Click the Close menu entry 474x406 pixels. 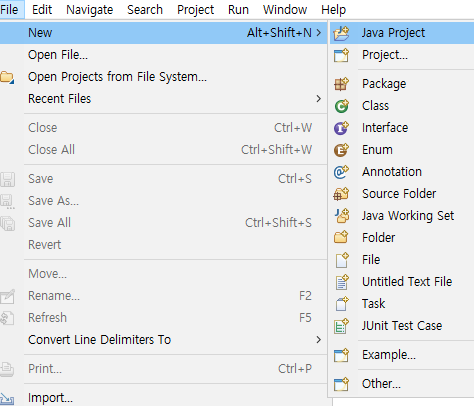tap(163, 128)
